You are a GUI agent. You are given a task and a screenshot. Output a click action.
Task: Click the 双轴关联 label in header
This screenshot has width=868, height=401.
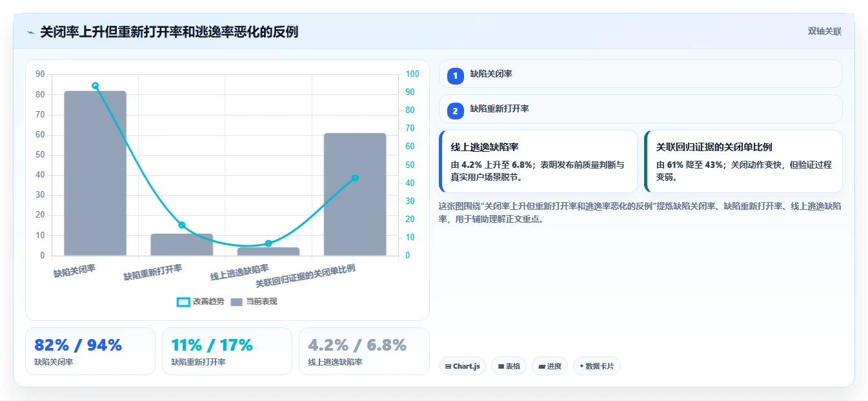825,32
